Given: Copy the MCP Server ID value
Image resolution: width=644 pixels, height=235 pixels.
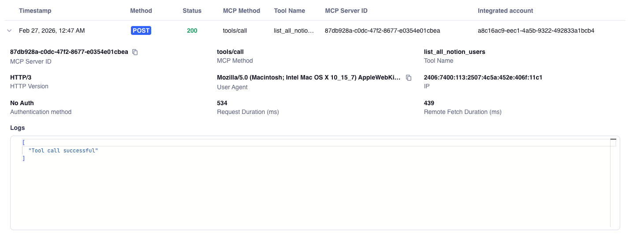Looking at the screenshot, I should click(135, 52).
